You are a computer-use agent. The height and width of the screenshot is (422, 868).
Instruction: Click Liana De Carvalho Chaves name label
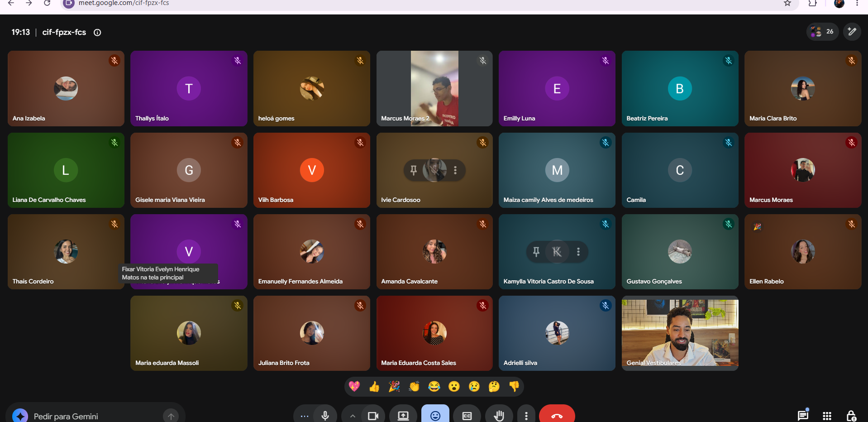pos(49,200)
